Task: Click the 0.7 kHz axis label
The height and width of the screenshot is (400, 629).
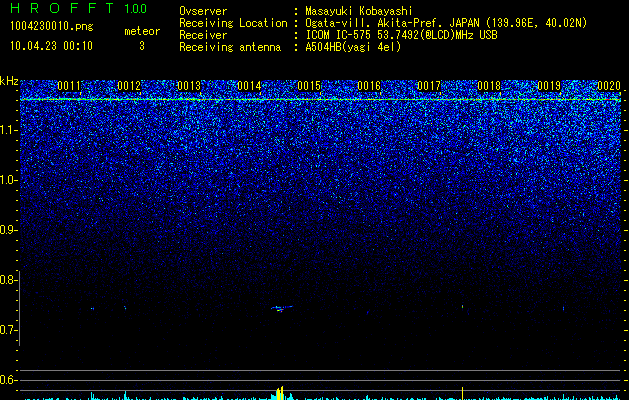Action: (8, 330)
